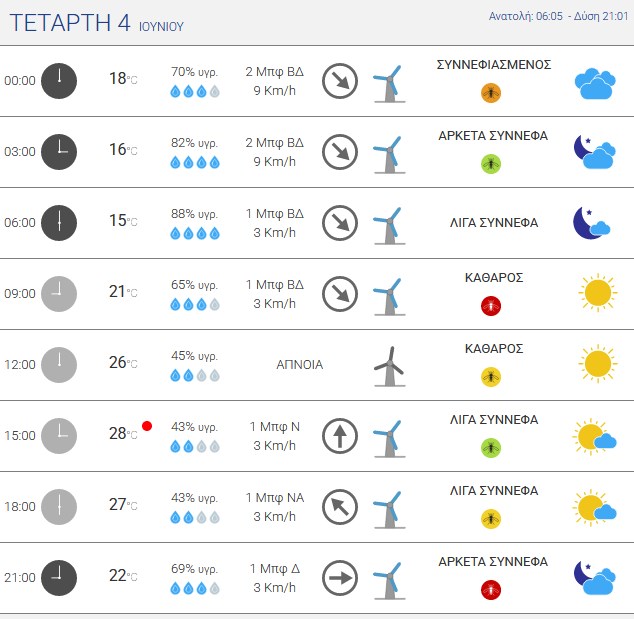Click the northwest-pointing wind arrow at 18:00

tap(340, 507)
